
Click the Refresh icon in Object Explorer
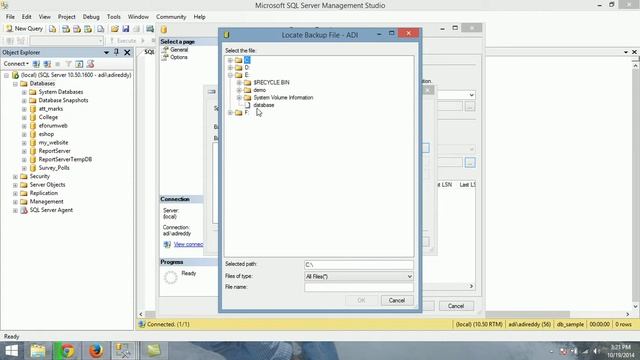click(x=79, y=64)
